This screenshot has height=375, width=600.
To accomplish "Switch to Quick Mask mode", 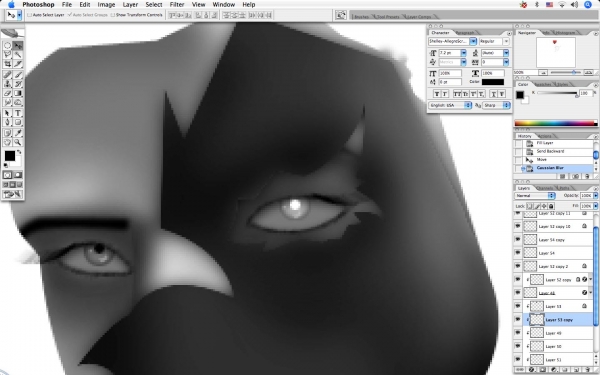I will 18,175.
